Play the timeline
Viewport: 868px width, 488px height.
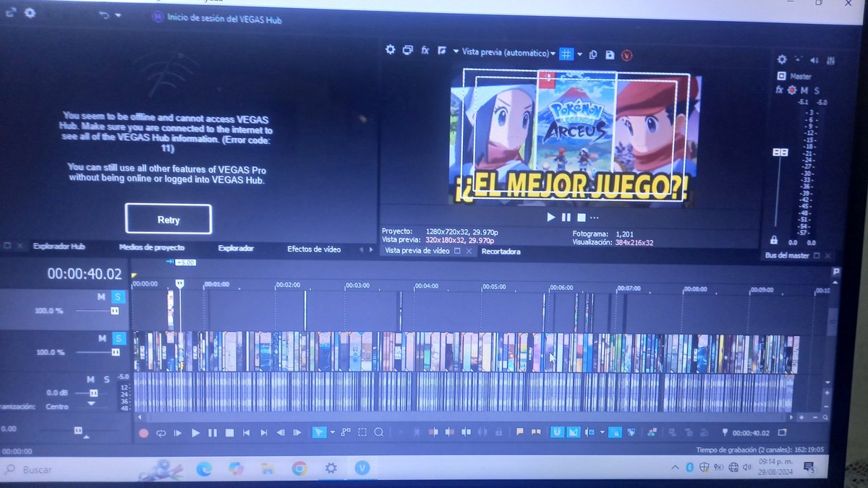[195, 433]
